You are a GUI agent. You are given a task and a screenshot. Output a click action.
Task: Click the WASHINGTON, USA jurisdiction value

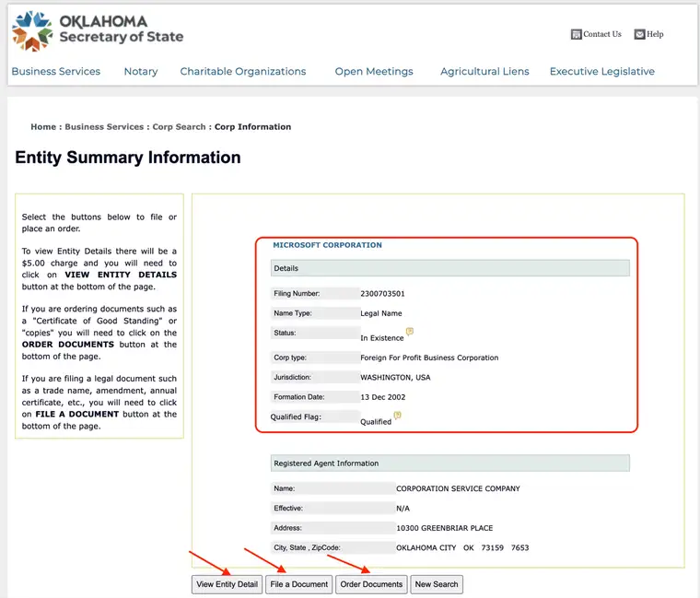click(x=395, y=378)
